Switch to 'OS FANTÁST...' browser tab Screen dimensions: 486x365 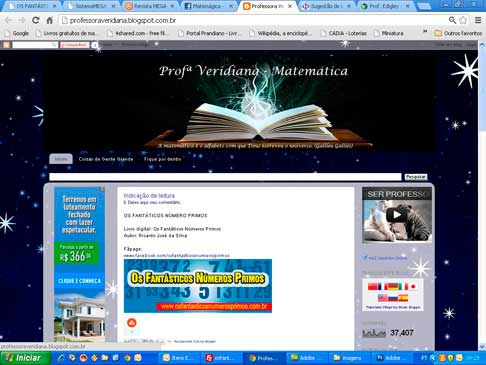tap(32, 6)
